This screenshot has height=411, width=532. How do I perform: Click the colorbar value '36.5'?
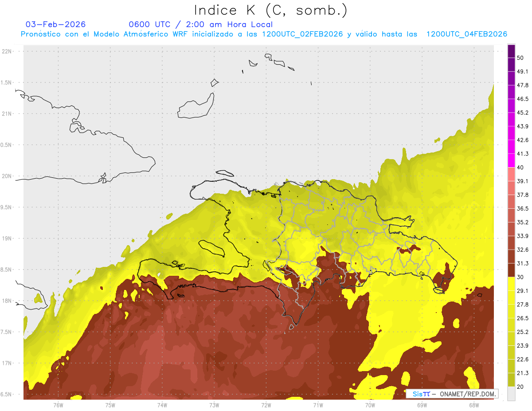(522, 208)
